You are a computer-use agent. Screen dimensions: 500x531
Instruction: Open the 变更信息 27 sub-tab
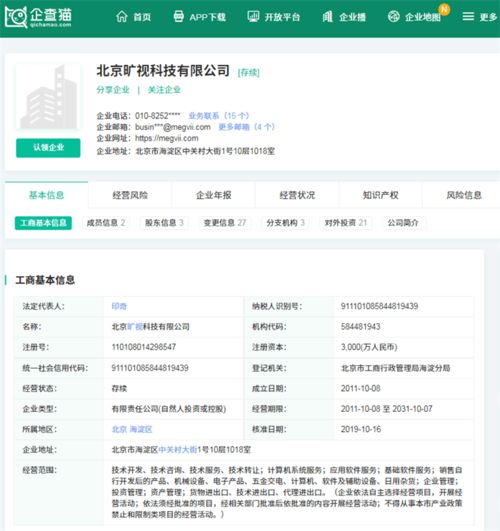[225, 223]
